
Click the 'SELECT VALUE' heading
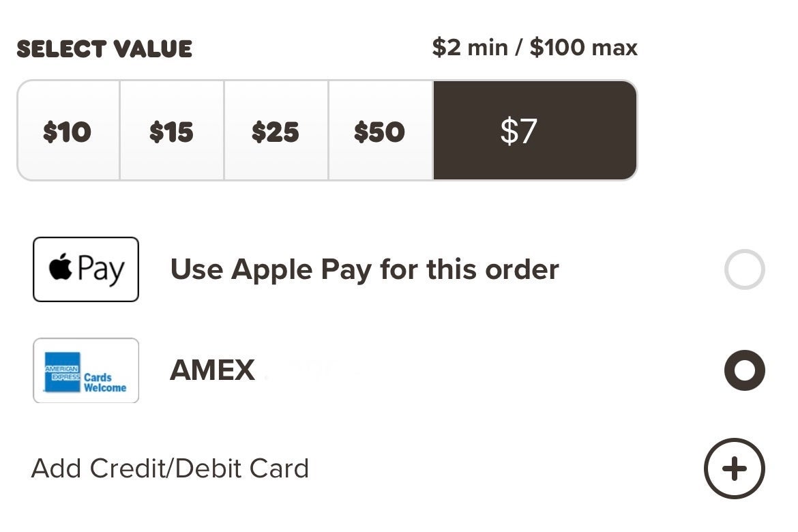pos(104,49)
